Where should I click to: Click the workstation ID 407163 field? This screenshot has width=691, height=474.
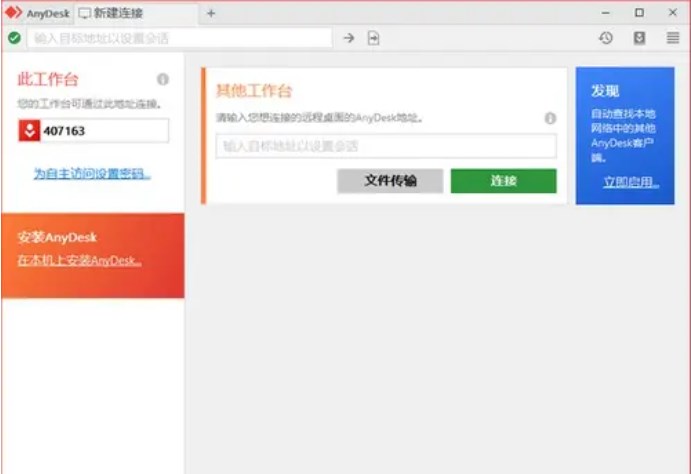[103, 131]
